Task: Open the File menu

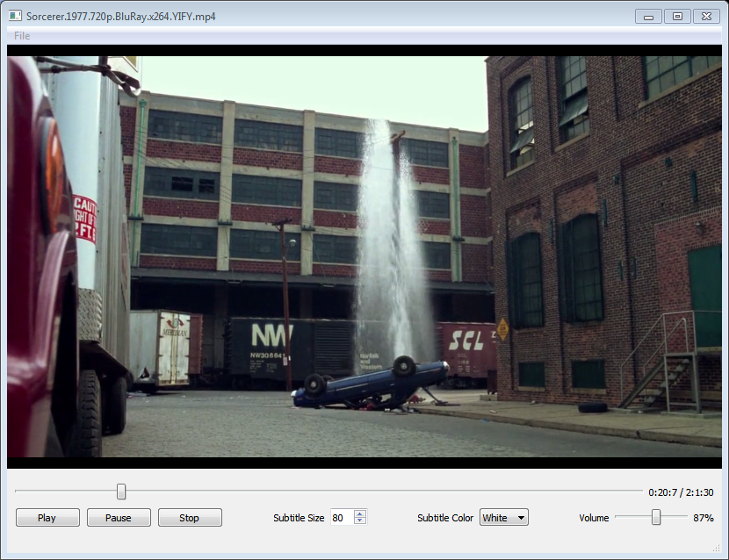Action: click(22, 36)
